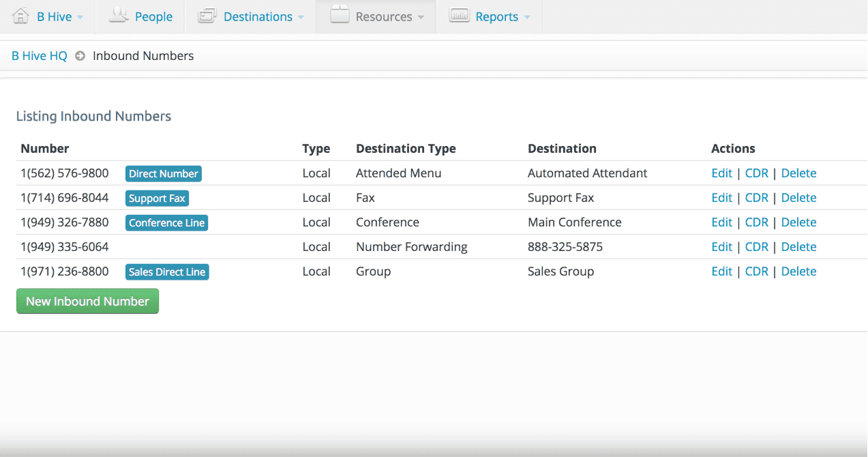The height and width of the screenshot is (457, 868).
Task: Open the Resources menu
Action: (x=384, y=17)
